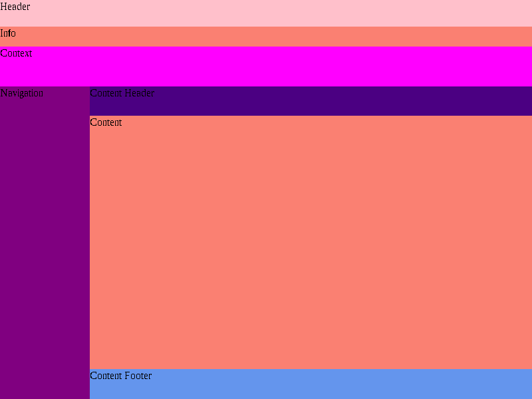The image size is (532, 399).
Task: Click the word 'Header' in Content Header label
Action: point(140,93)
